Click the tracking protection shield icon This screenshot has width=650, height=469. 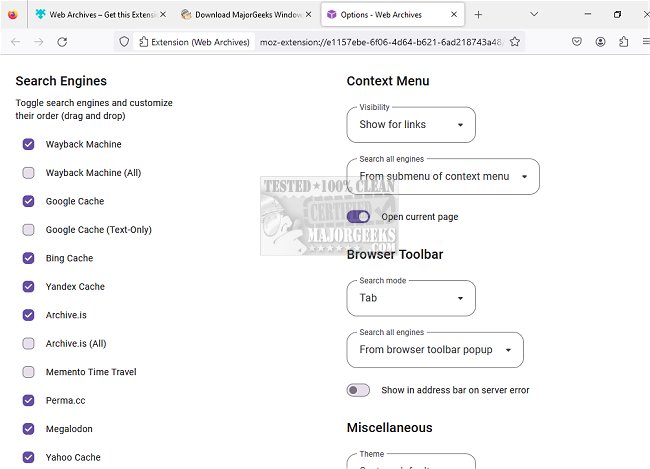click(124, 42)
